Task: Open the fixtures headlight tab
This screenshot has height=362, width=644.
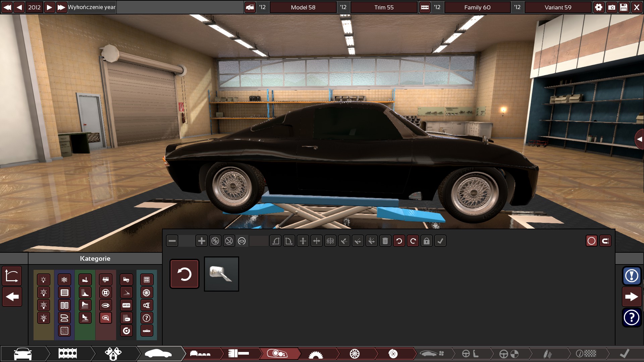Action: [277, 354]
